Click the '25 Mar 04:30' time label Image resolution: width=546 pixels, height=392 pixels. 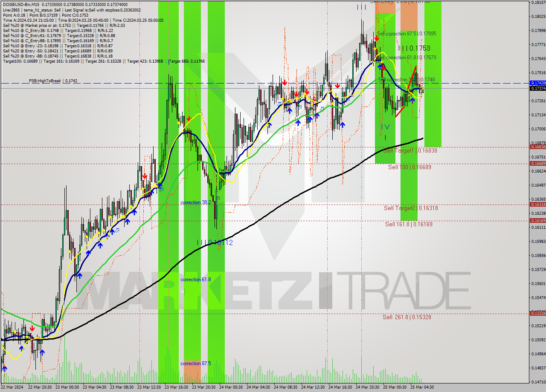[423, 387]
